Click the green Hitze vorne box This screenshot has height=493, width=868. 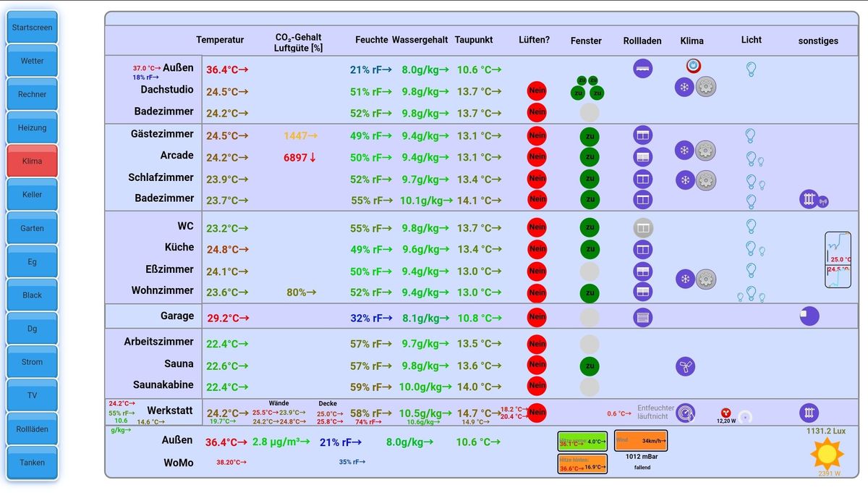point(582,441)
